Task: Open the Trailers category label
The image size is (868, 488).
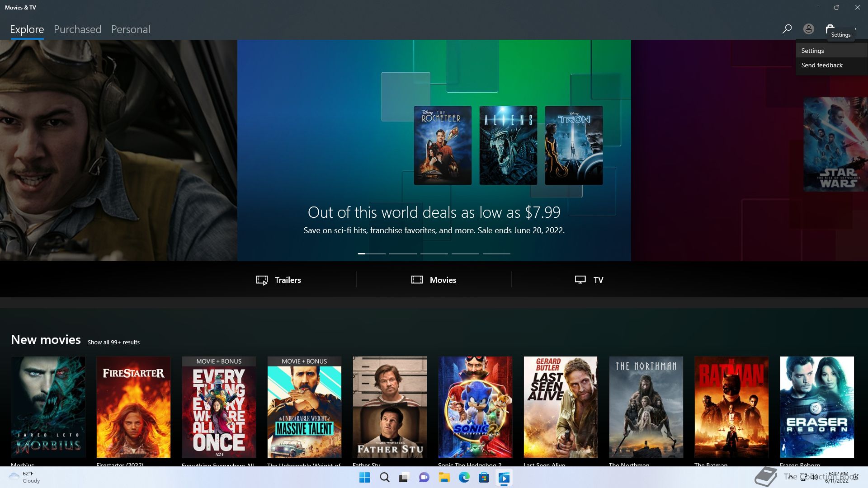Action: point(288,280)
